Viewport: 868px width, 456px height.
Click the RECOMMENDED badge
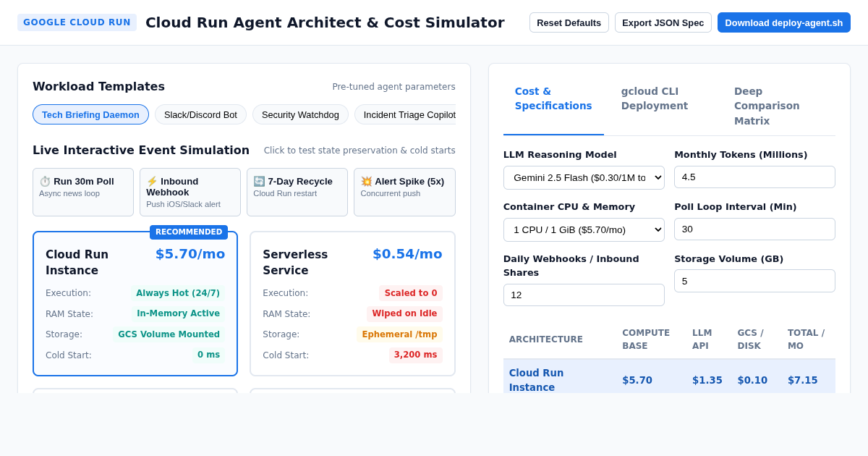189,232
